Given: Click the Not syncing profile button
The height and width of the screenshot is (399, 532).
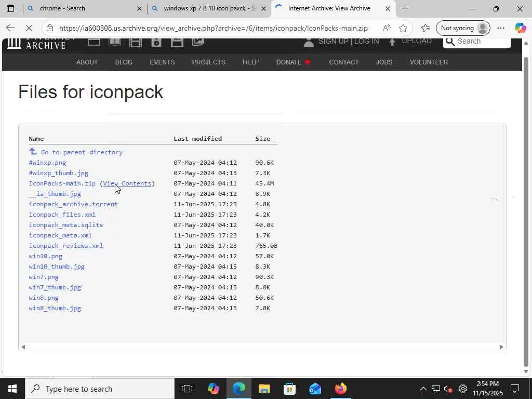Looking at the screenshot, I should (463, 28).
